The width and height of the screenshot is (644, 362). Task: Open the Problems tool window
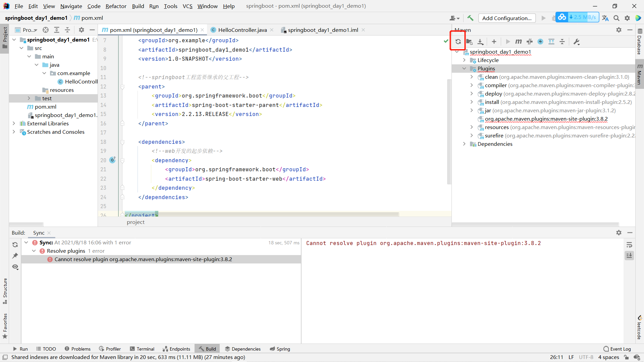click(x=77, y=349)
